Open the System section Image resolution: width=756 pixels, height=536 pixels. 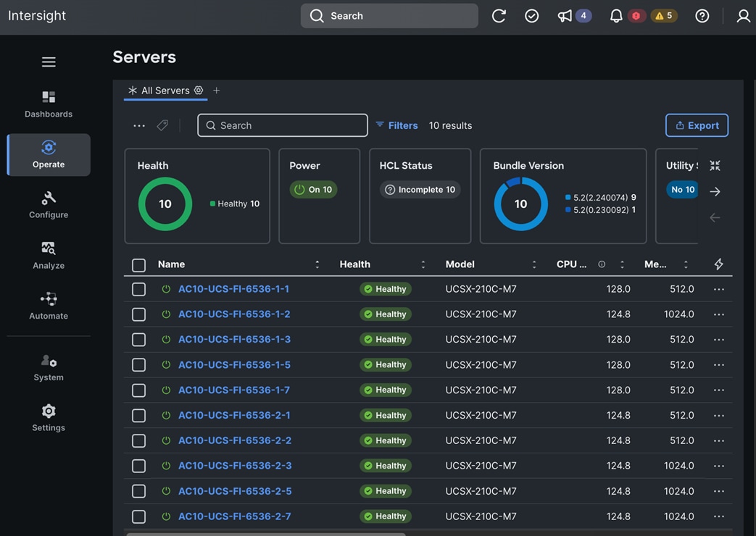click(x=49, y=368)
